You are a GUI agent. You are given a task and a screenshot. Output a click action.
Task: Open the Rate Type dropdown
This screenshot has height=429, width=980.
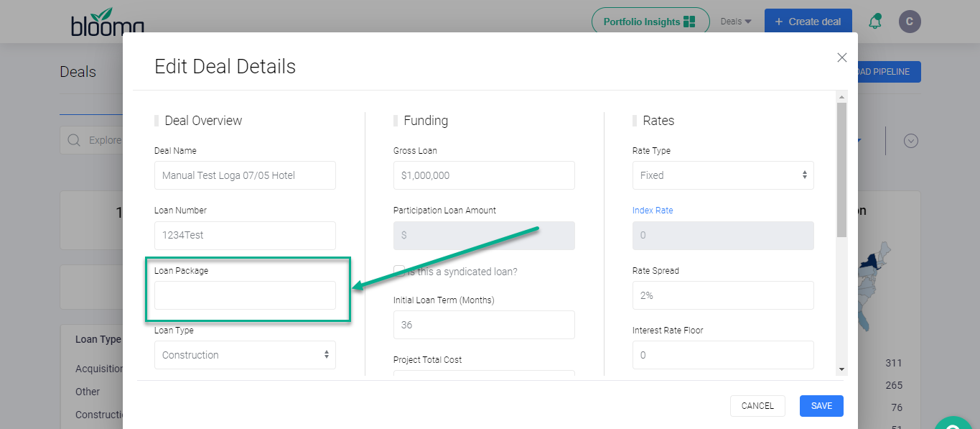pyautogui.click(x=723, y=175)
